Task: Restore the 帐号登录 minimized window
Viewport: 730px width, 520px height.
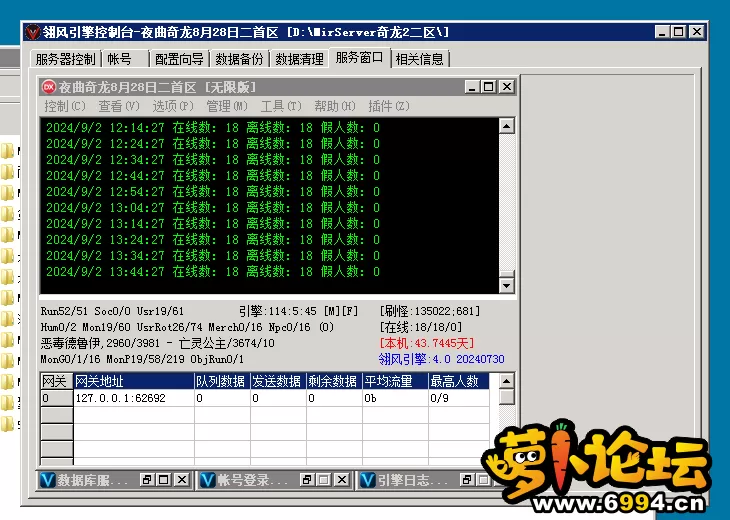Action: [x=307, y=479]
